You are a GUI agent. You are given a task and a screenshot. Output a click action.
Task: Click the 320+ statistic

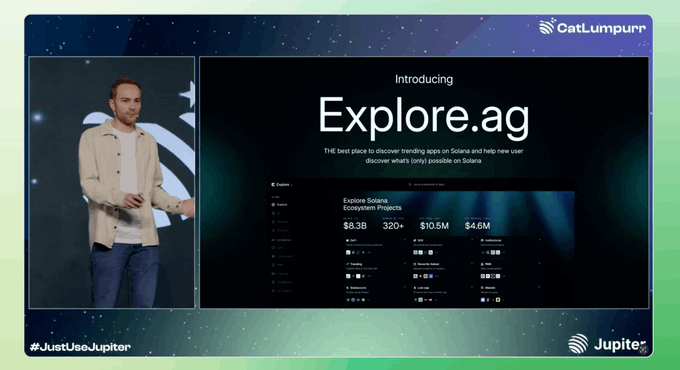pos(393,226)
